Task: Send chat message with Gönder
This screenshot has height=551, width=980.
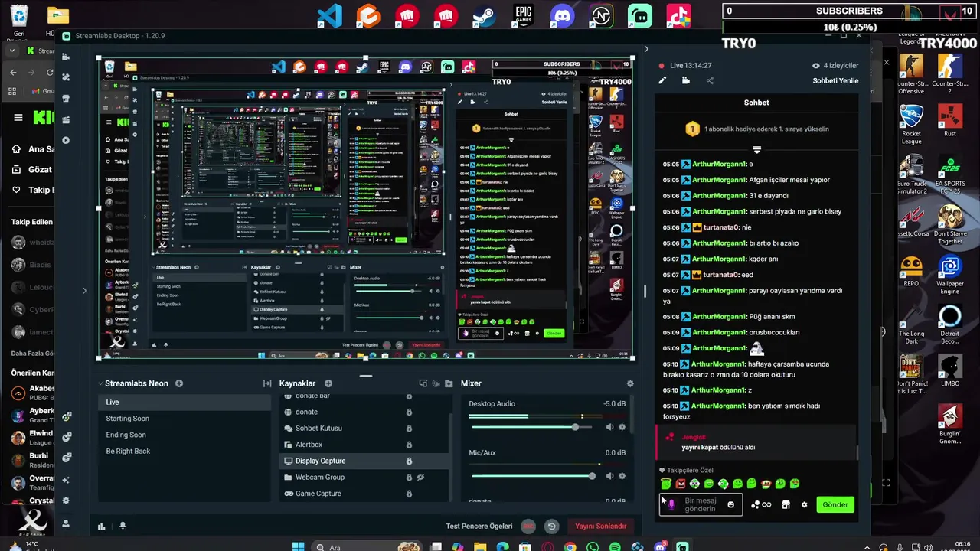Action: coord(835,504)
